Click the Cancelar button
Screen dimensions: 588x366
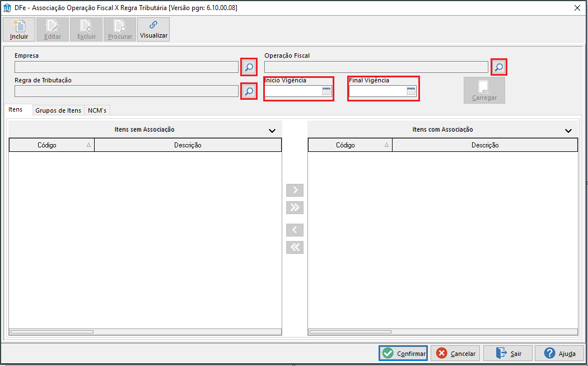pyautogui.click(x=455, y=353)
